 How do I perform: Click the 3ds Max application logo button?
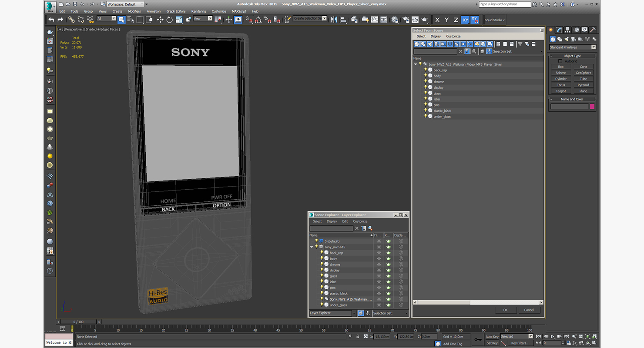click(50, 6)
